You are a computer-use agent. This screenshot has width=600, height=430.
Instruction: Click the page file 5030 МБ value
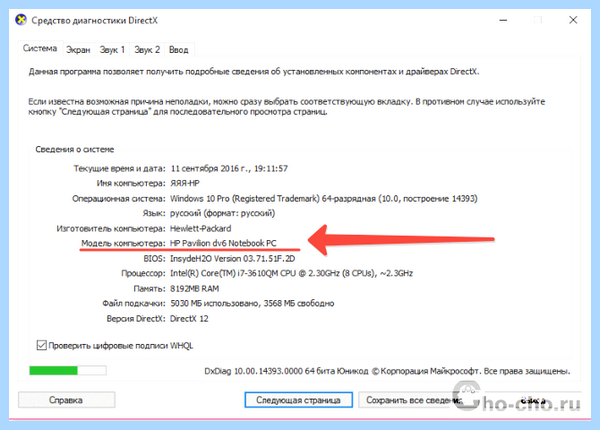coord(252,303)
